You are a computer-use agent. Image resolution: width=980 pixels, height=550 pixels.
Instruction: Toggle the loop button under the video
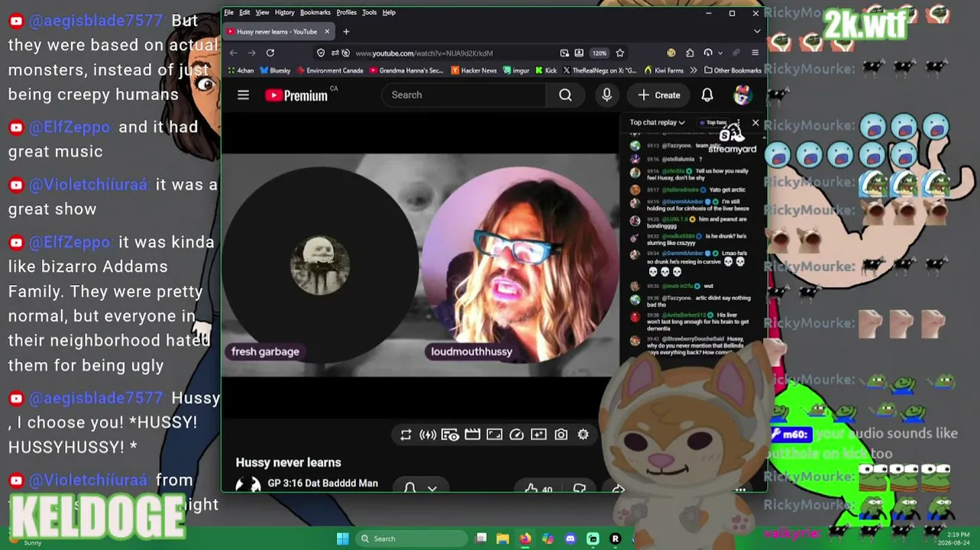pos(406,435)
